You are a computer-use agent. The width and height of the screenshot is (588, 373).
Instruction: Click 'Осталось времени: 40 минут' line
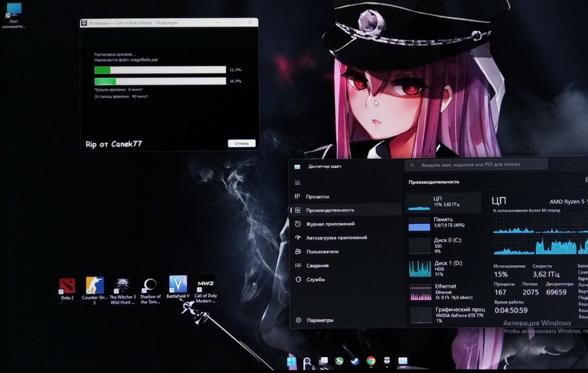[x=121, y=96]
